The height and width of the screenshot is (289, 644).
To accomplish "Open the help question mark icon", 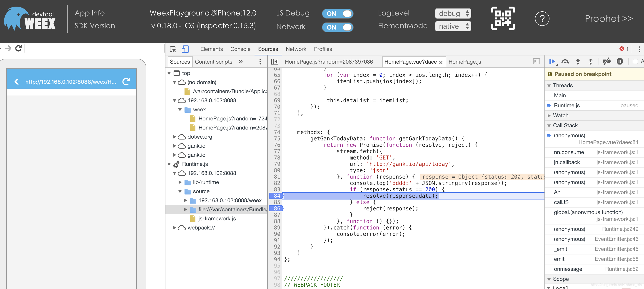I will click(542, 19).
